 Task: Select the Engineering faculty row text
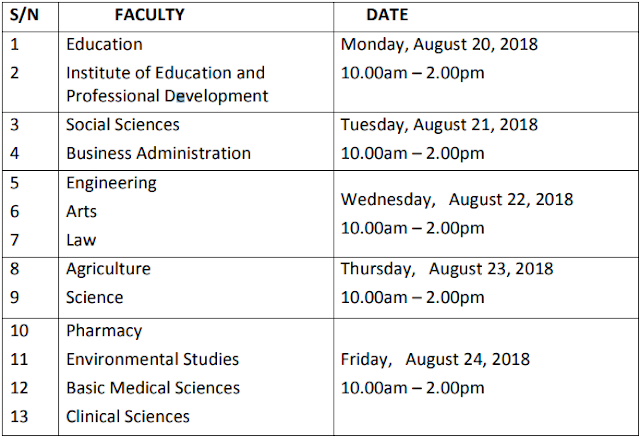[x=111, y=183]
